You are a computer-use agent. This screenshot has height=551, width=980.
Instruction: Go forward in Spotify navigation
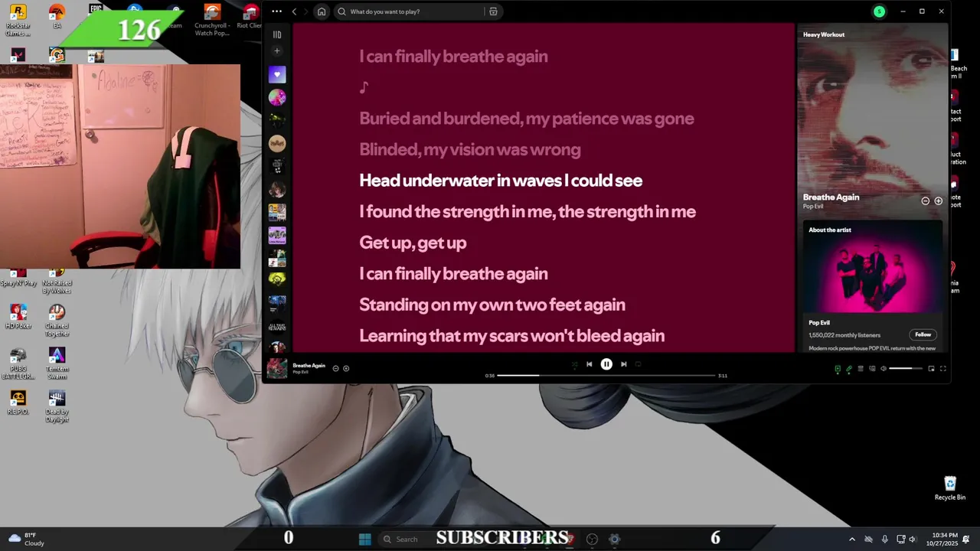305,11
